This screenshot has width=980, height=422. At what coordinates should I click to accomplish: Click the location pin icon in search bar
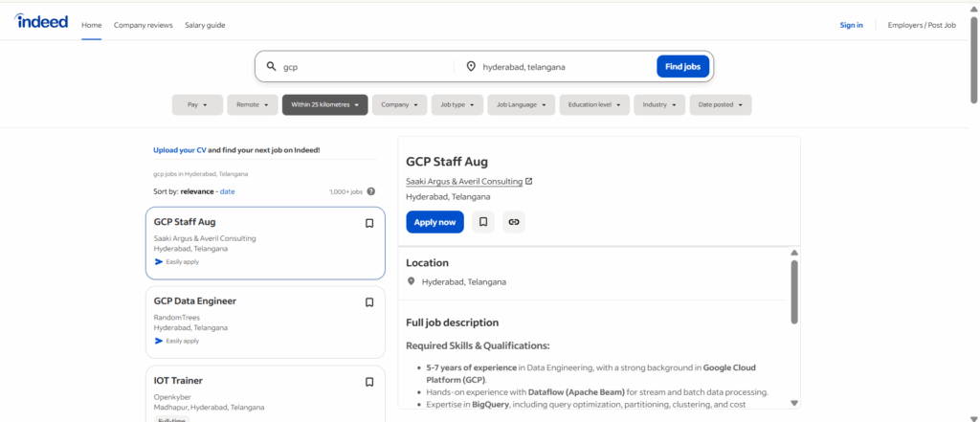(471, 66)
